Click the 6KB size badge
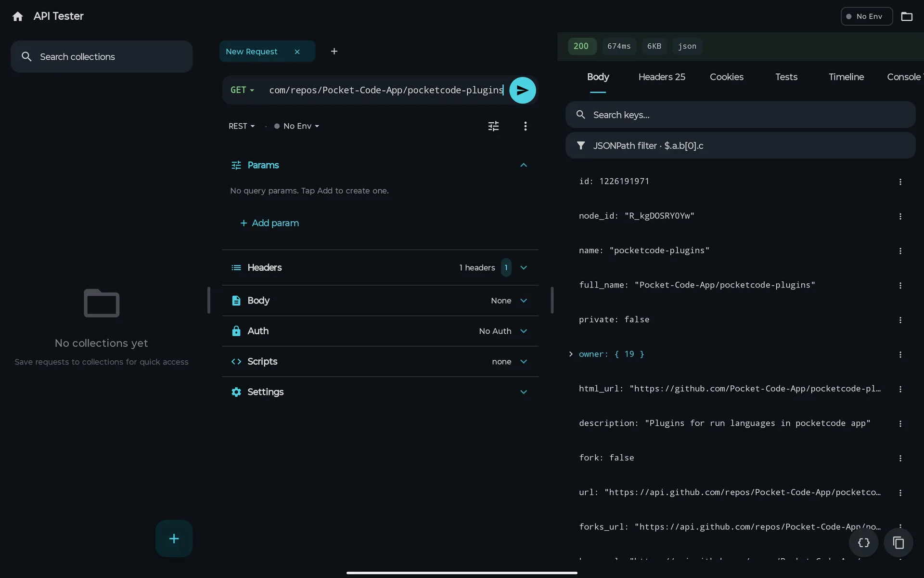 pos(654,46)
